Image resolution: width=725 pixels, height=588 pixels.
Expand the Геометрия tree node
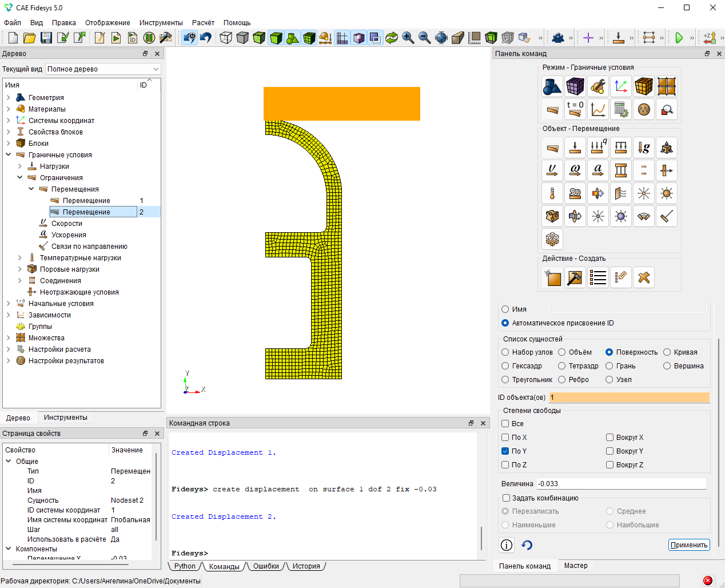tap(8, 98)
